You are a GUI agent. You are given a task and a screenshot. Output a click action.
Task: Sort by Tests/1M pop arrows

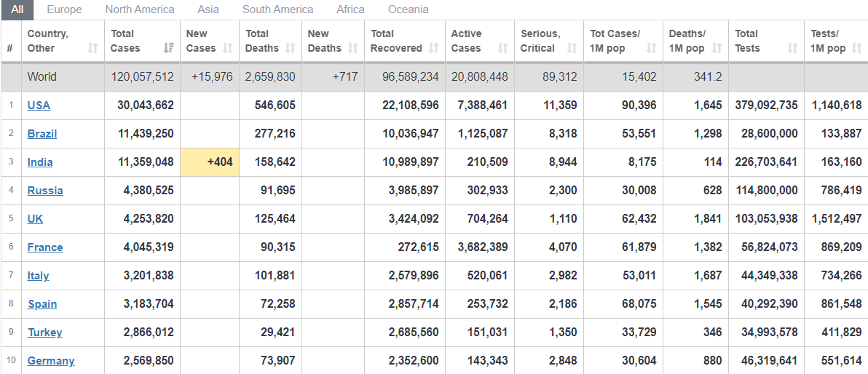point(857,49)
